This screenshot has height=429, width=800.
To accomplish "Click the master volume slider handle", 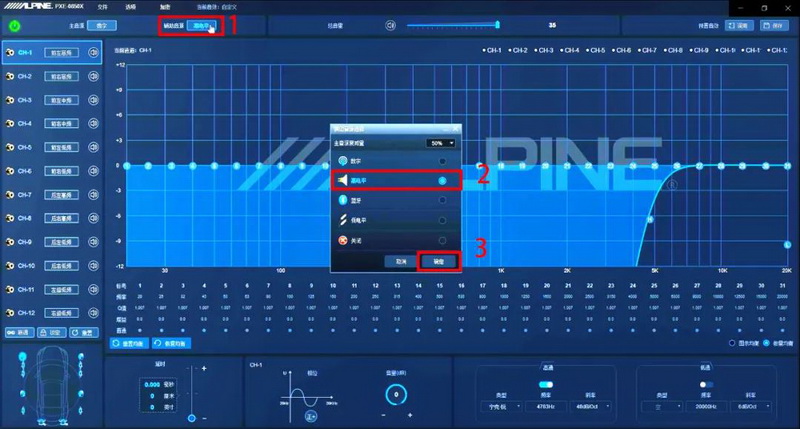I will tap(497, 24).
